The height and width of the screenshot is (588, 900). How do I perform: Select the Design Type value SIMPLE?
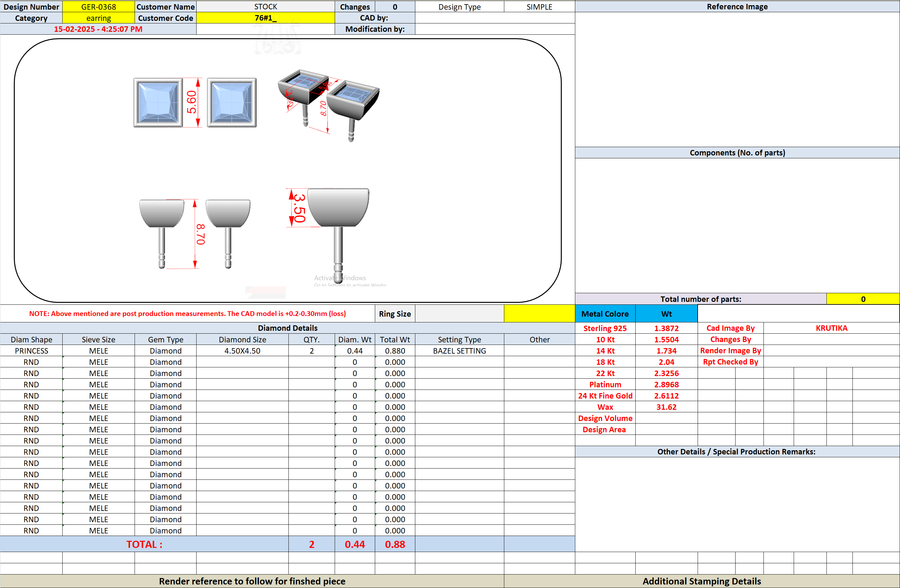click(539, 6)
